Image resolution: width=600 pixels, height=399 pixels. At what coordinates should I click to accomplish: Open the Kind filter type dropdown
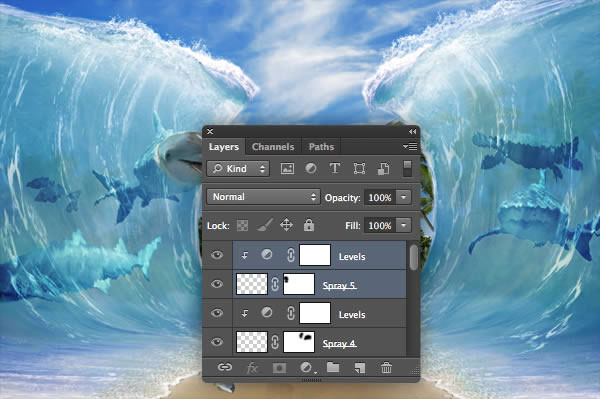coord(238,169)
